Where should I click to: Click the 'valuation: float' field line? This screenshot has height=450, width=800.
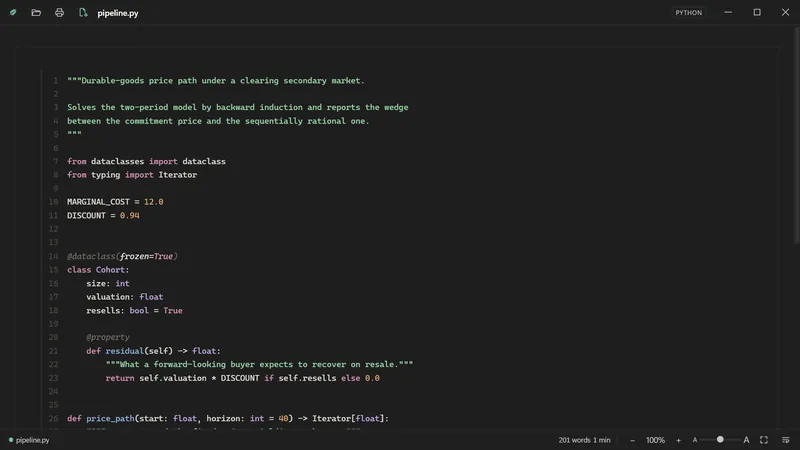click(124, 296)
